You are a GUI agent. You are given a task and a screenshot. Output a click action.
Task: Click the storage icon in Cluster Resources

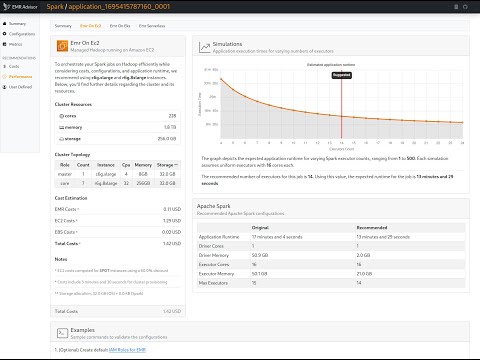point(61,139)
